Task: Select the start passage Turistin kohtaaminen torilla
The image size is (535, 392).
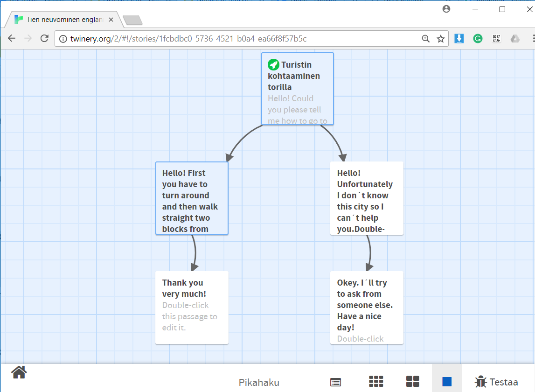Action: (297, 89)
